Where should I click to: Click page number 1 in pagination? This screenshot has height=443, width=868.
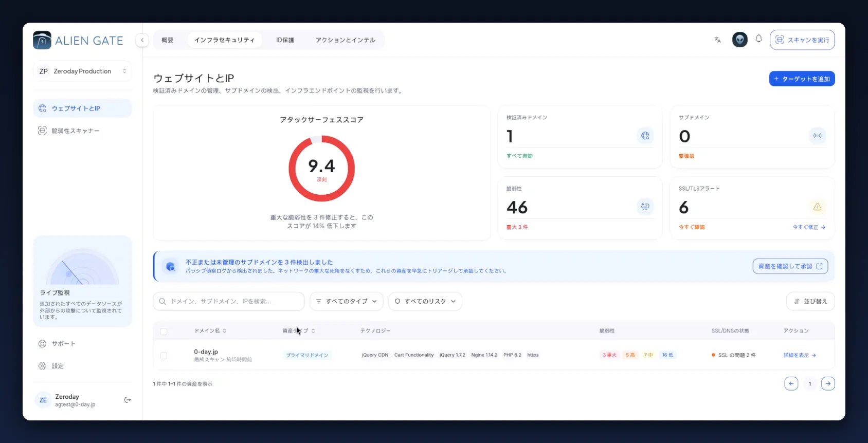[809, 383]
